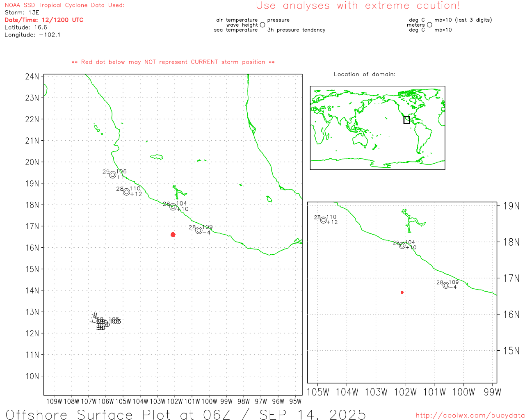
Task: Click the 'air temperature' legend label
Action: click(x=237, y=20)
